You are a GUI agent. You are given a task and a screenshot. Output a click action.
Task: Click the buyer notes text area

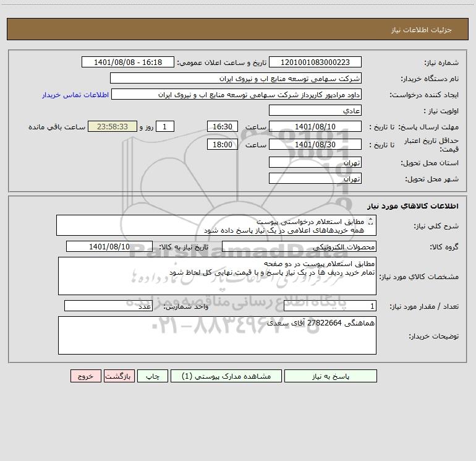click(217, 335)
